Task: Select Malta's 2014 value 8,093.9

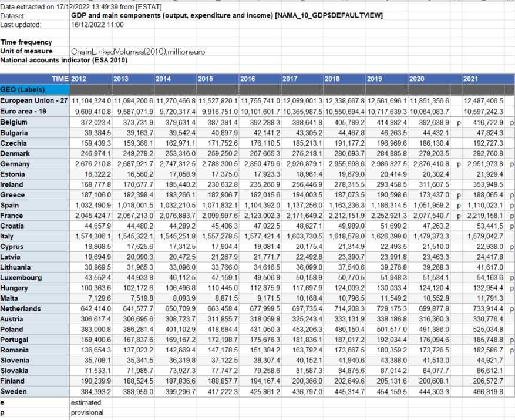Action: (x=175, y=297)
